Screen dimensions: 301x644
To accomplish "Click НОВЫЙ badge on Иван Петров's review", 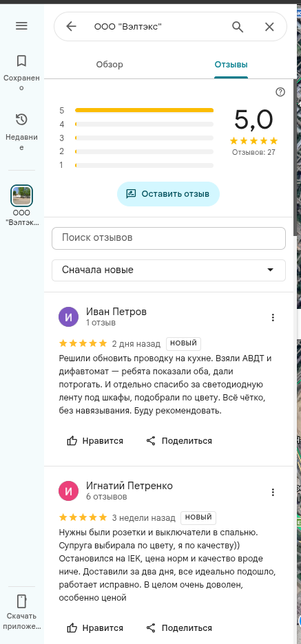I will pyautogui.click(x=183, y=343).
